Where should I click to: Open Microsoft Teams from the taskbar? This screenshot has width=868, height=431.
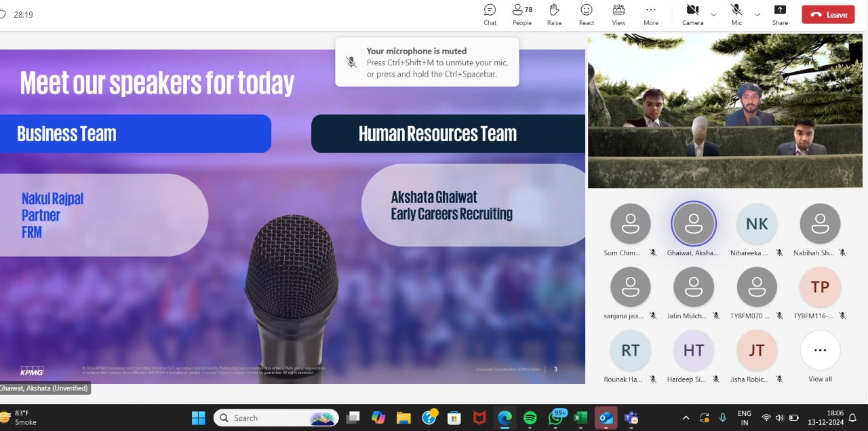[x=631, y=418]
